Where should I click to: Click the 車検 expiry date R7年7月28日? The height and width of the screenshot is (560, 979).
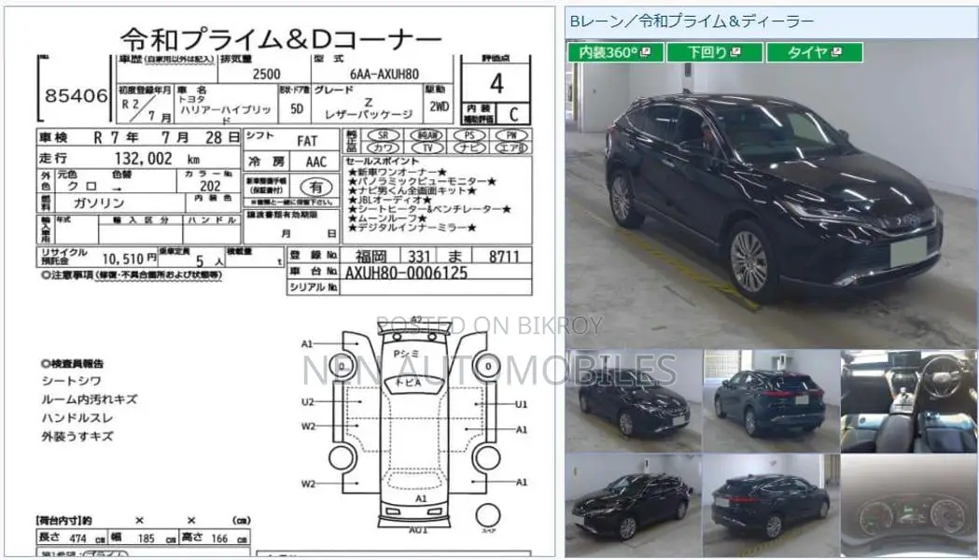pos(166,137)
